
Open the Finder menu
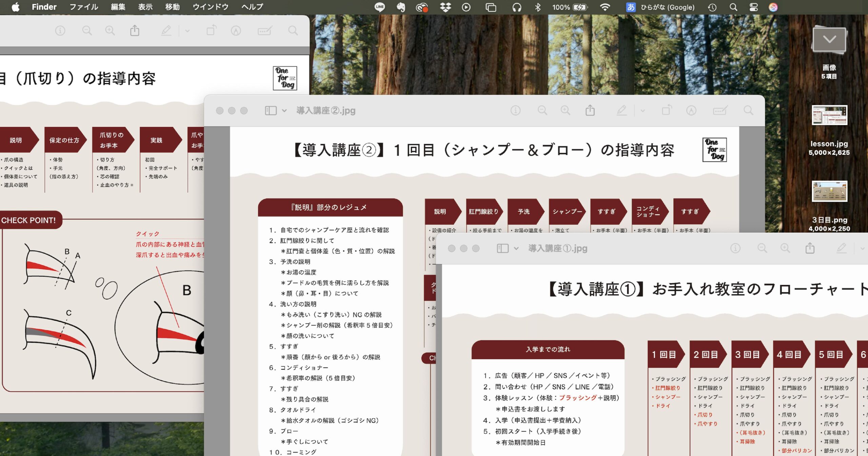[x=44, y=7]
